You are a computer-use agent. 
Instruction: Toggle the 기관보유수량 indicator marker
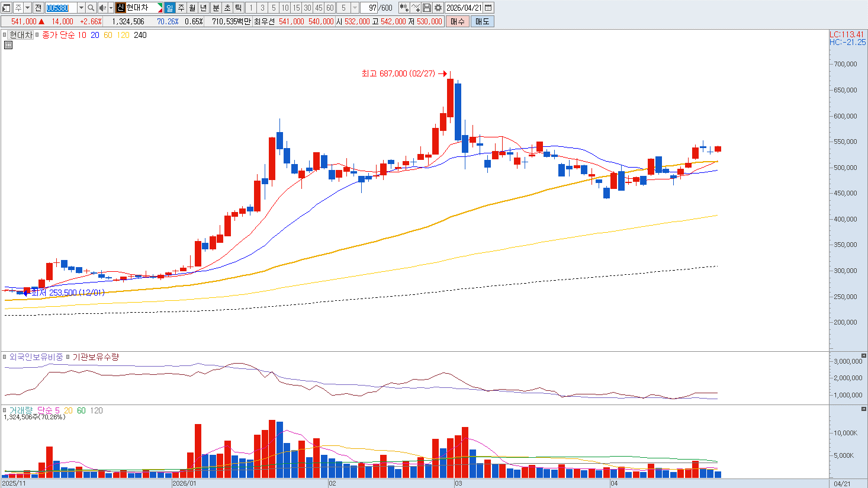pos(67,357)
